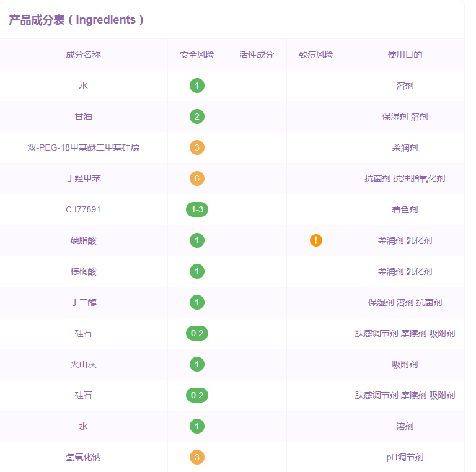The image size is (476, 472).
Task: Click the 使用目的 column header
Action: point(405,55)
